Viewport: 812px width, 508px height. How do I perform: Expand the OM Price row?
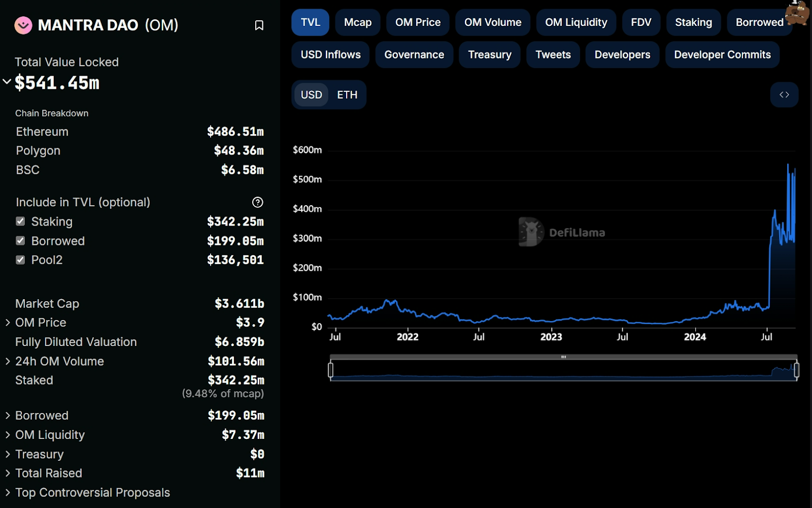tap(8, 323)
